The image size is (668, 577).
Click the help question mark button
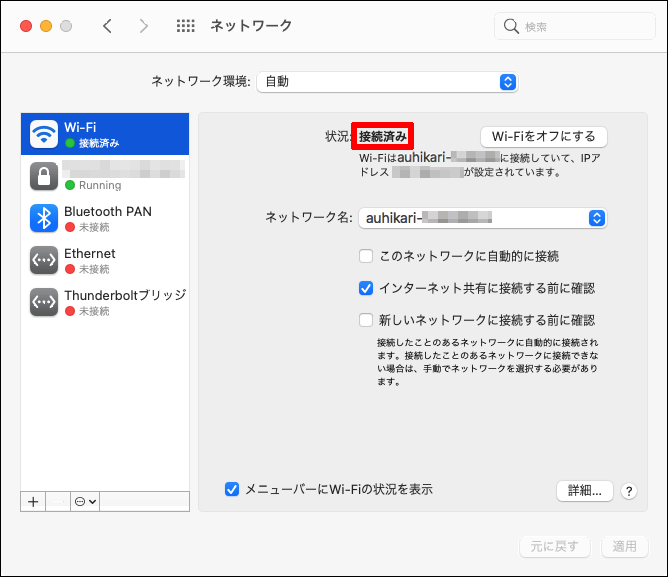click(629, 491)
